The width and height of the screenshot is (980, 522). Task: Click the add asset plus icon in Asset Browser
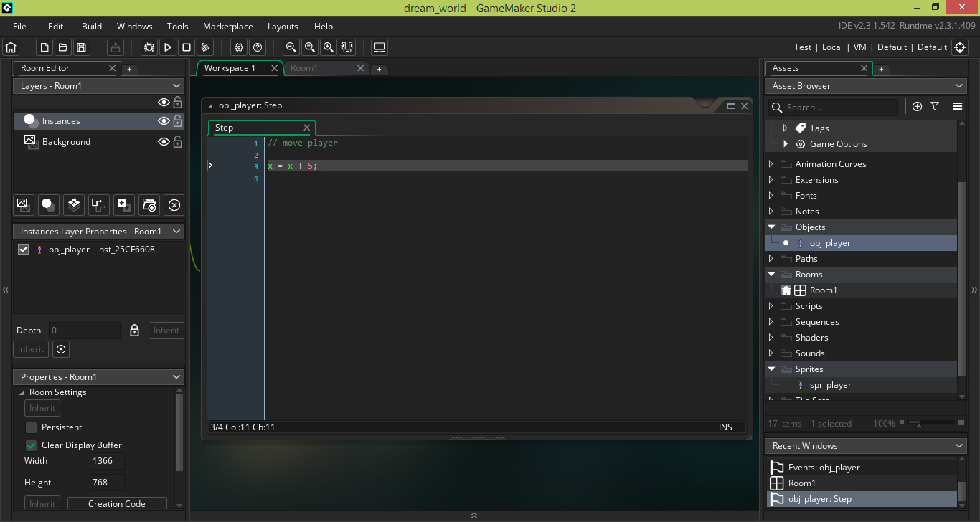pos(917,106)
